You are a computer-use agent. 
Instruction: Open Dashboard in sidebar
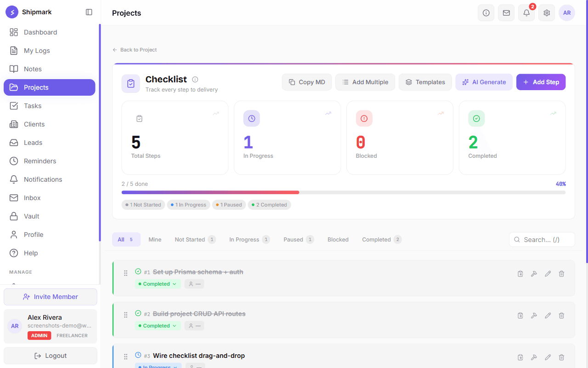(50, 32)
